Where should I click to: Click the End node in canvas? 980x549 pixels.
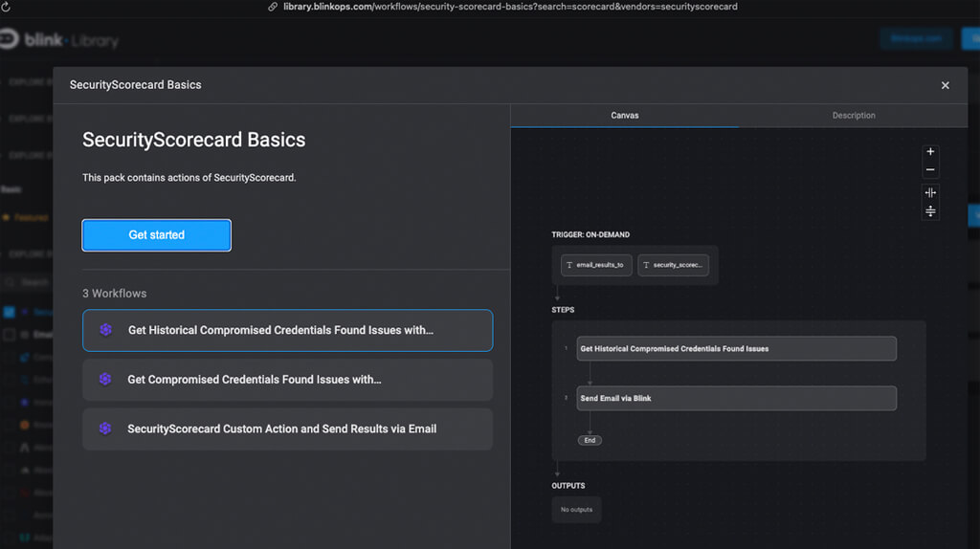590,440
